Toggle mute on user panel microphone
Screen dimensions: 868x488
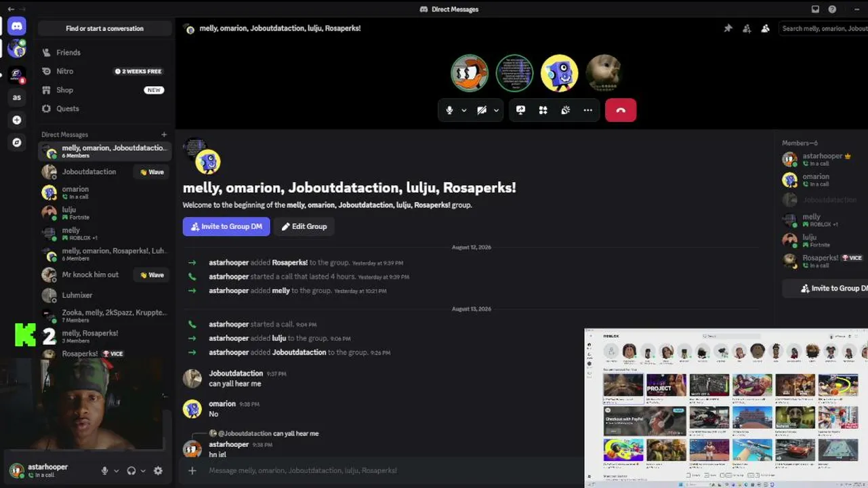tap(104, 470)
